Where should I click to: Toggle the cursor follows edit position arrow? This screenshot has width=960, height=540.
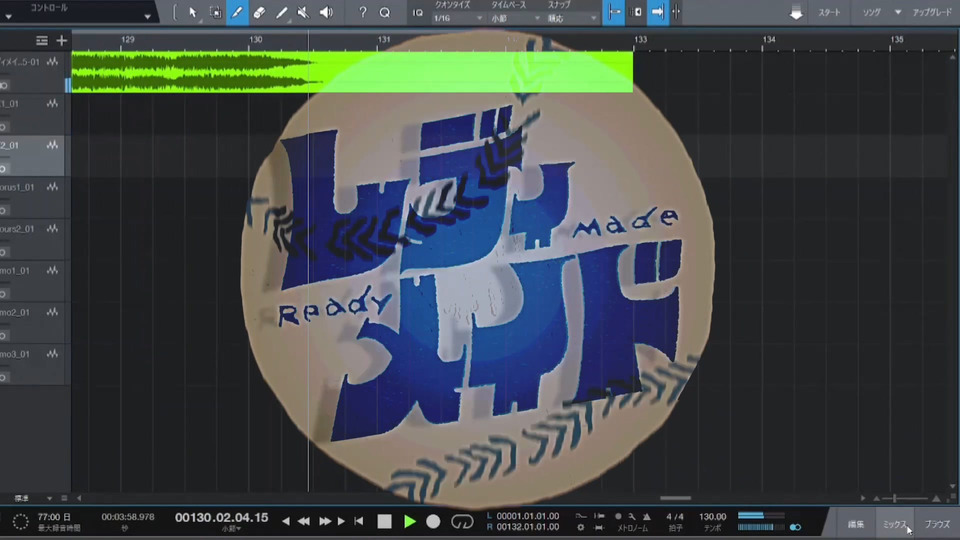tap(657, 12)
